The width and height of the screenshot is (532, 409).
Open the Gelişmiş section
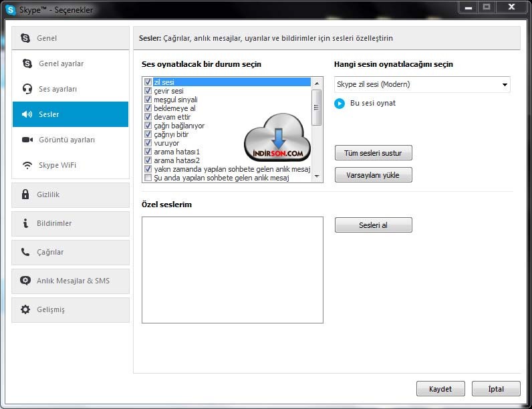pyautogui.click(x=71, y=309)
